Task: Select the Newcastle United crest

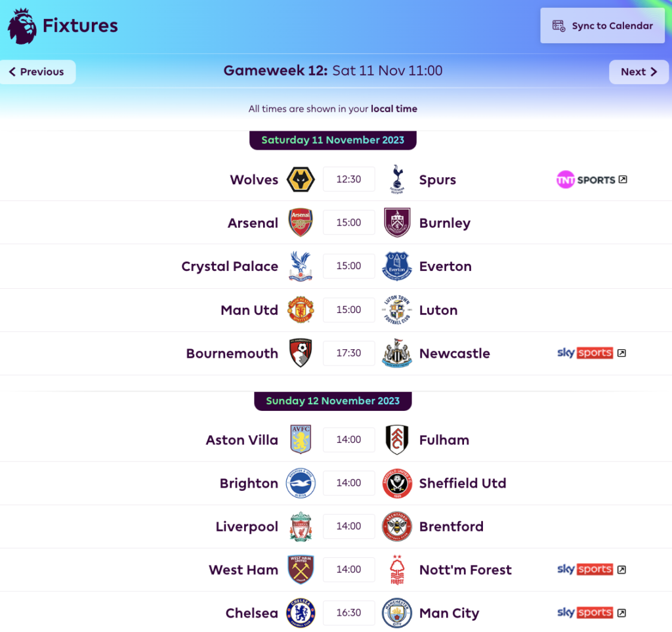Action: [x=397, y=353]
